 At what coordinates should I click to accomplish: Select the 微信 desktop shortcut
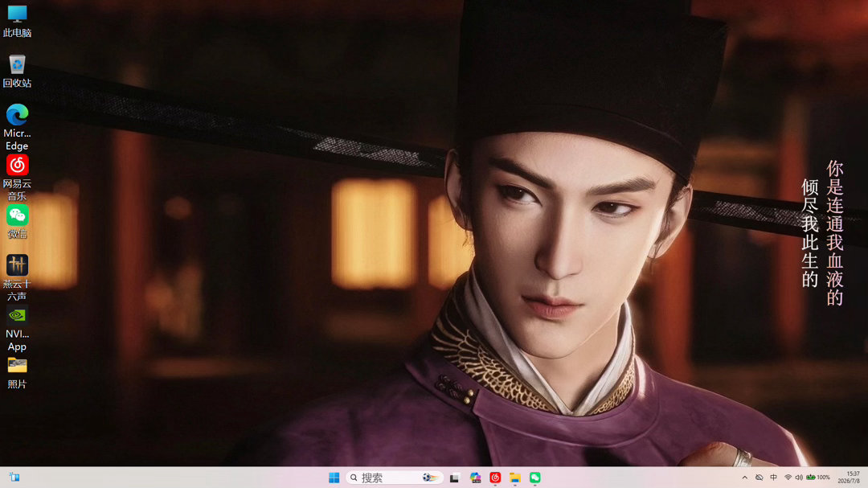[17, 222]
